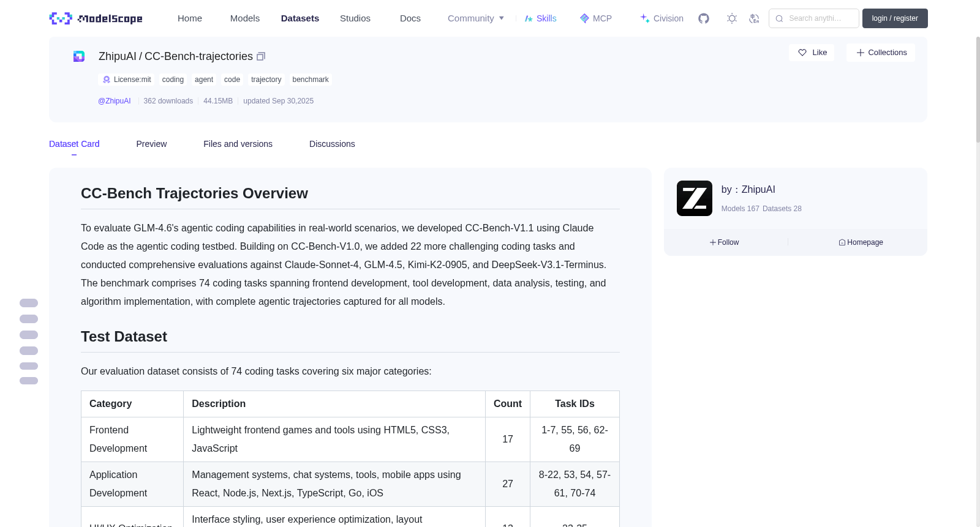980x527 pixels.
Task: Click the ModelScope logo
Action: pyautogui.click(x=96, y=18)
